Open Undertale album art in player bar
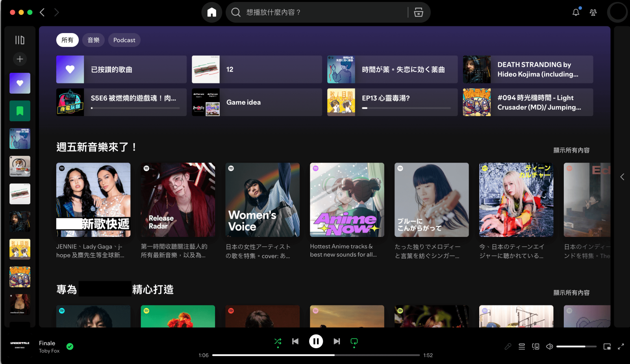 tap(20, 346)
